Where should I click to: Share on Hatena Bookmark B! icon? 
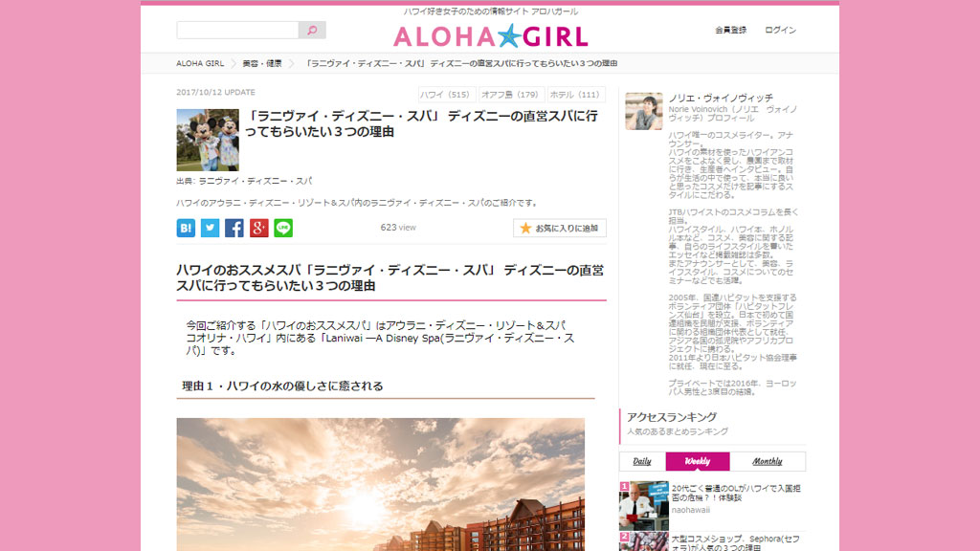(186, 228)
